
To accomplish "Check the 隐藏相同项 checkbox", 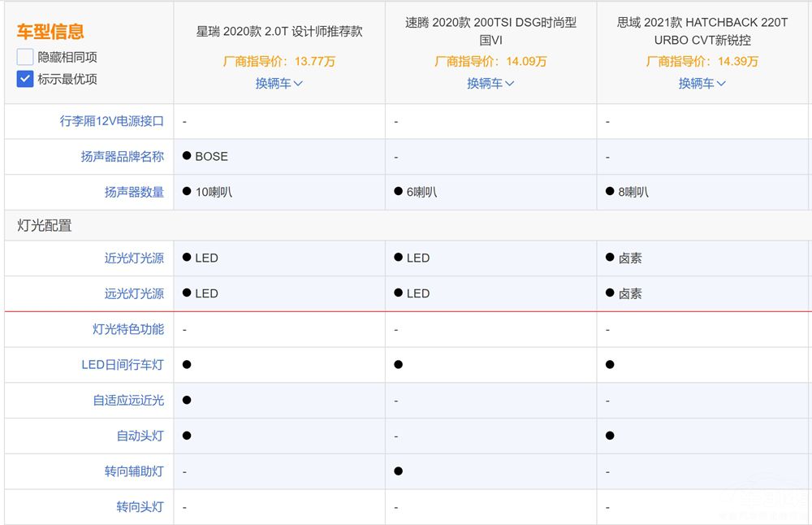I will click(25, 58).
